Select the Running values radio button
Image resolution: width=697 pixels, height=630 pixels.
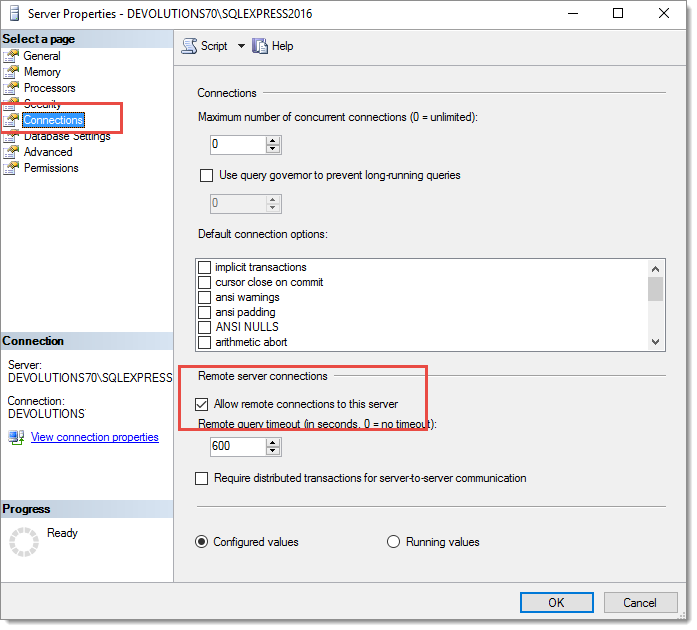coord(393,542)
